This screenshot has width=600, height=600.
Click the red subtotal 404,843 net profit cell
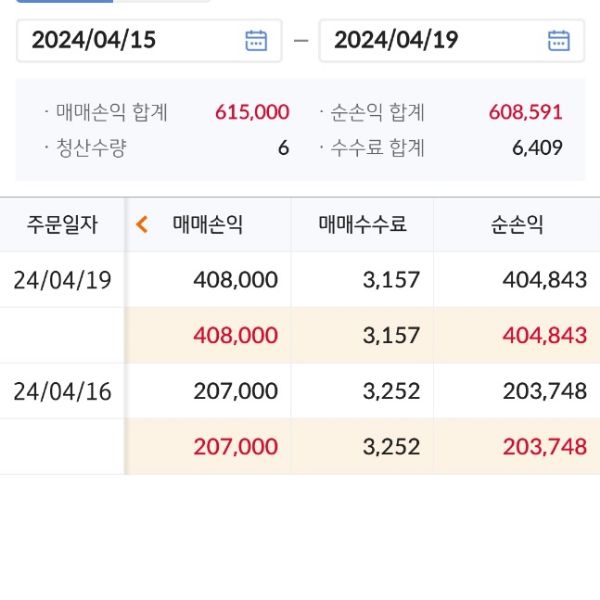coord(545,336)
